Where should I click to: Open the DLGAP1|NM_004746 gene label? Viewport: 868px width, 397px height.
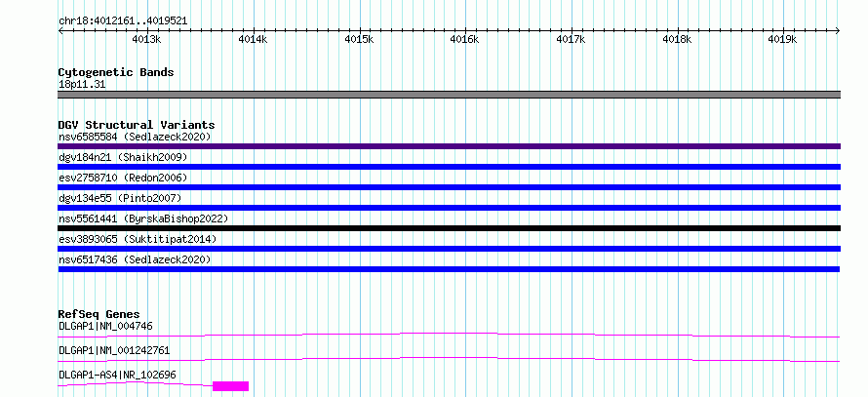tap(105, 326)
